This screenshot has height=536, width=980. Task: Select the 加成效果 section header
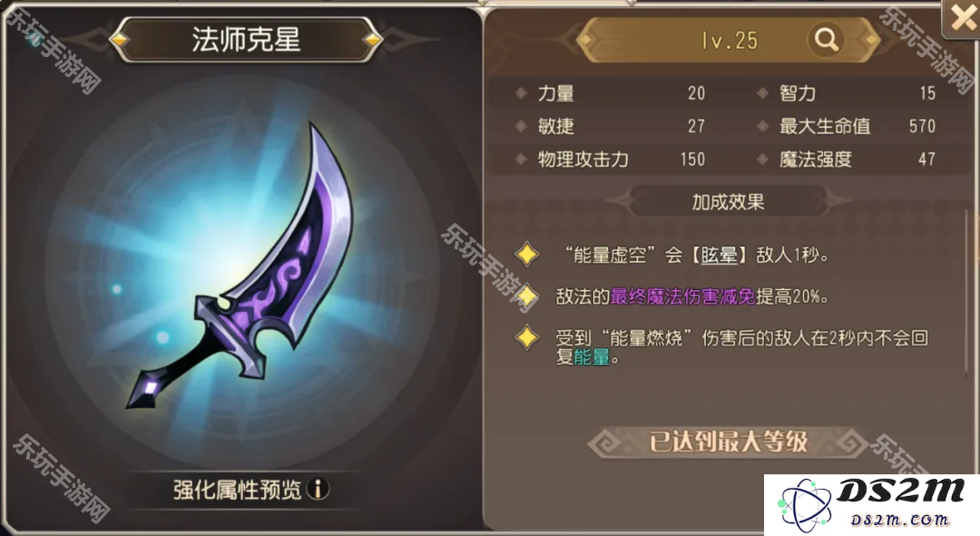tap(728, 201)
